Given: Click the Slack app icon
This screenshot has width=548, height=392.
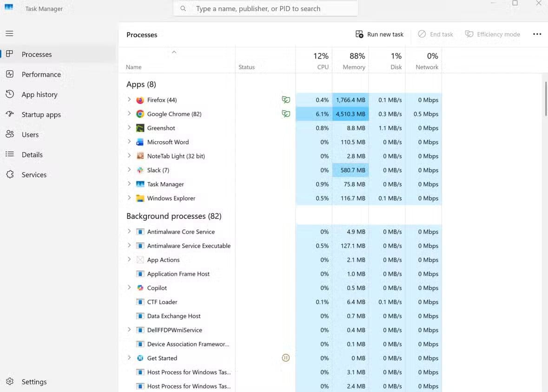Looking at the screenshot, I should [x=140, y=170].
